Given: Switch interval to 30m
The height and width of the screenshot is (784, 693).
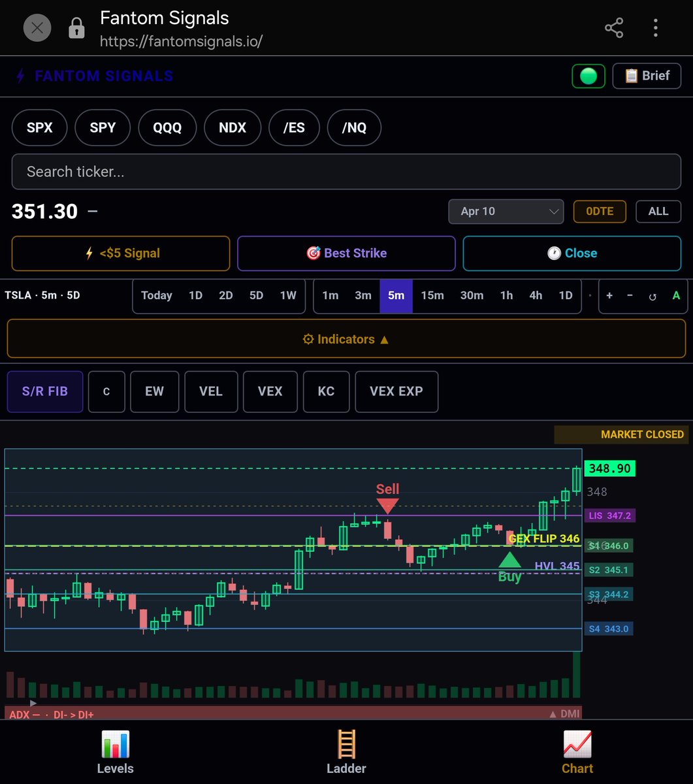Looking at the screenshot, I should (472, 295).
